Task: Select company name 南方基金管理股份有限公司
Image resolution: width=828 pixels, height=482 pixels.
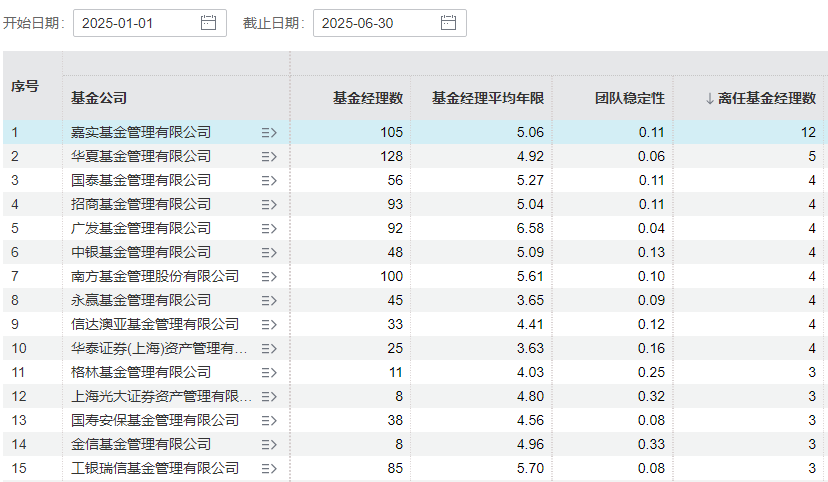Action: click(155, 276)
